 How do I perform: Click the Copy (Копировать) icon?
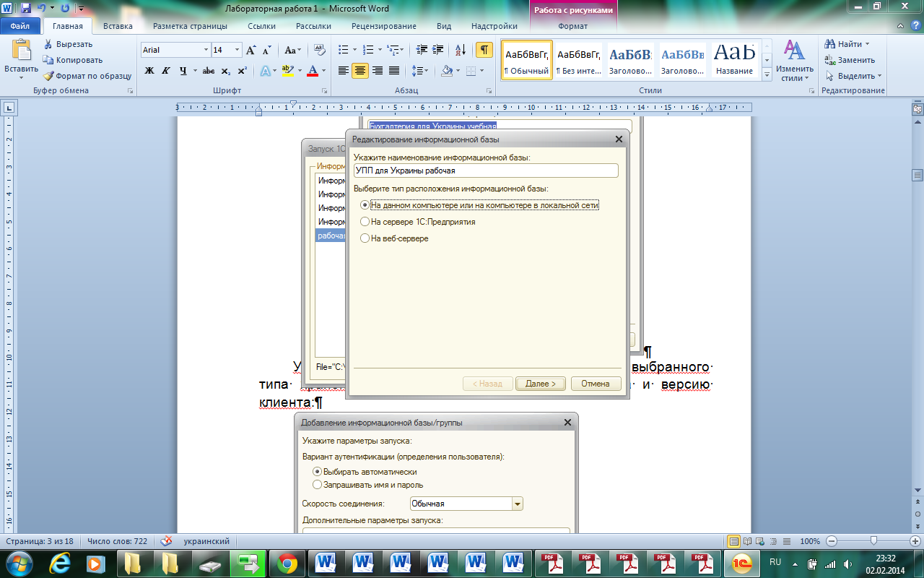[x=48, y=60]
